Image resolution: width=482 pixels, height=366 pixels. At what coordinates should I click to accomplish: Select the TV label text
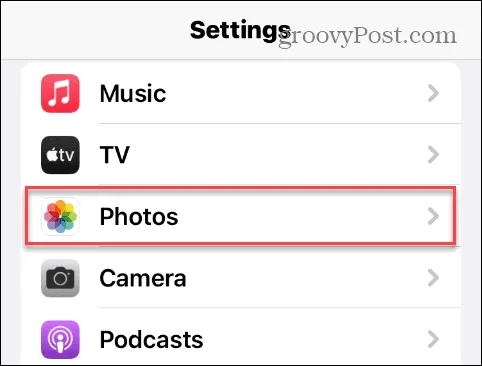pyautogui.click(x=115, y=155)
